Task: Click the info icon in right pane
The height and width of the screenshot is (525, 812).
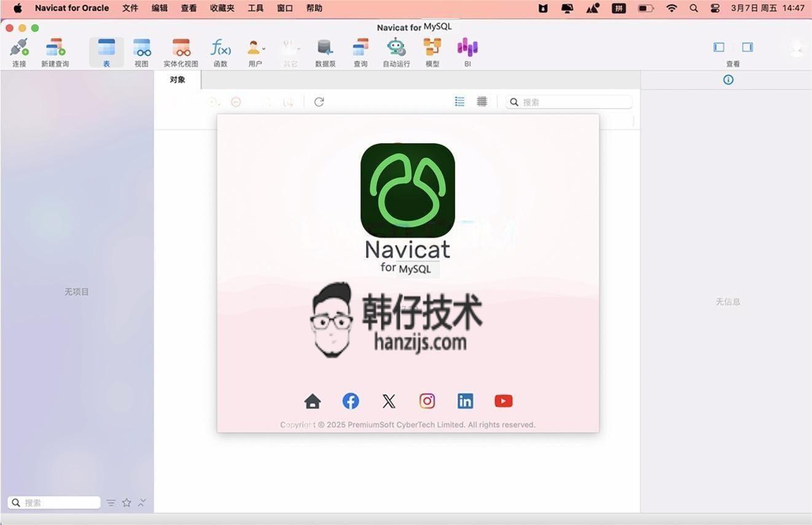Action: click(728, 80)
